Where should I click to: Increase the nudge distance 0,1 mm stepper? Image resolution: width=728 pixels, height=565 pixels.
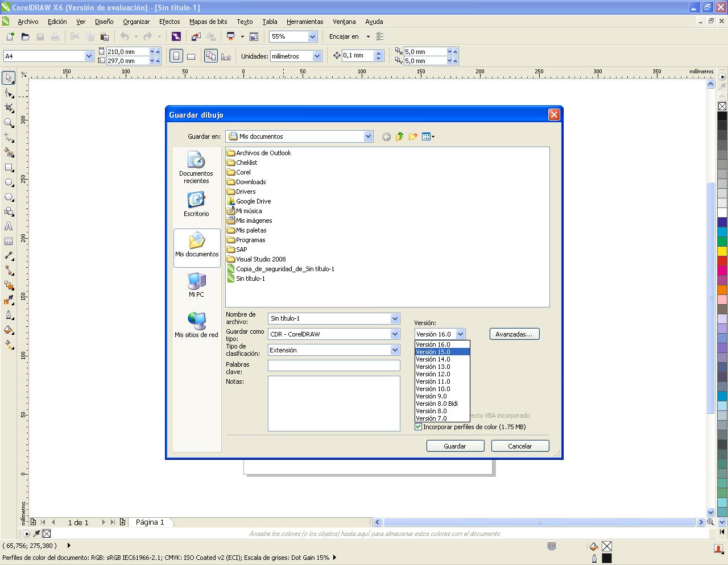click(378, 53)
